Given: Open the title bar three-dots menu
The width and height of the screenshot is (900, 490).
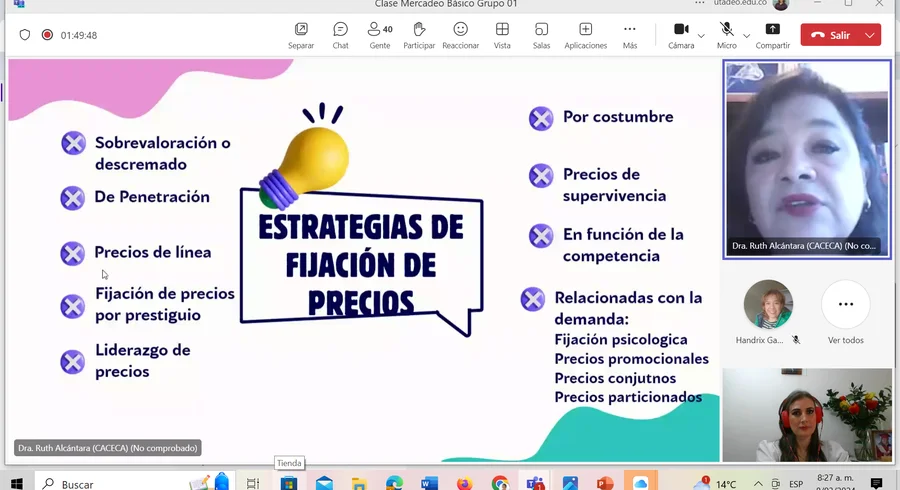Looking at the screenshot, I should 699,3.
